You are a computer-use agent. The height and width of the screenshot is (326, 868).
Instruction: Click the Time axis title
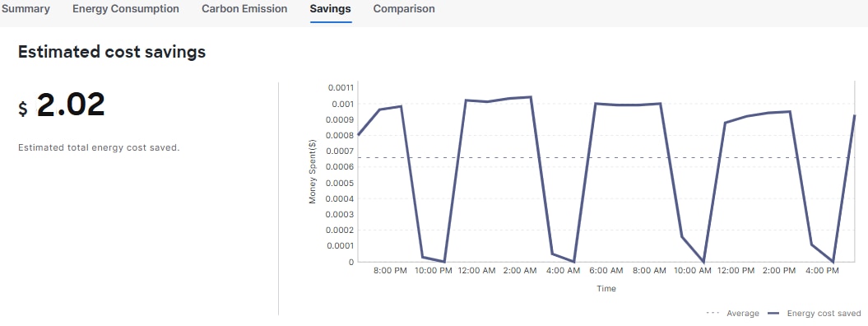click(x=606, y=288)
